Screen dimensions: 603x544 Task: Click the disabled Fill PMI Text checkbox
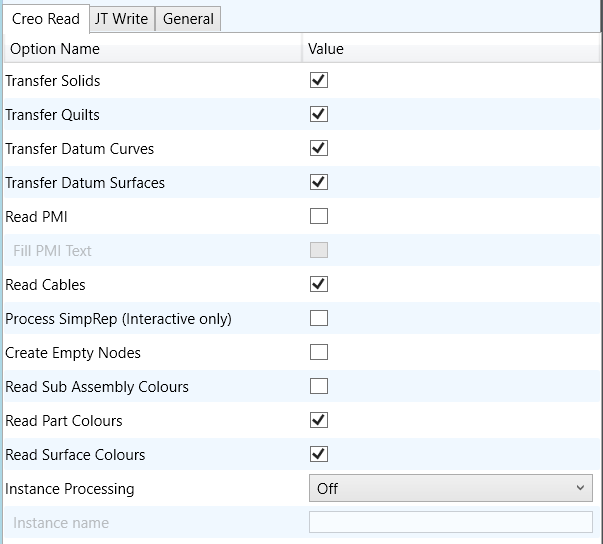point(319,250)
